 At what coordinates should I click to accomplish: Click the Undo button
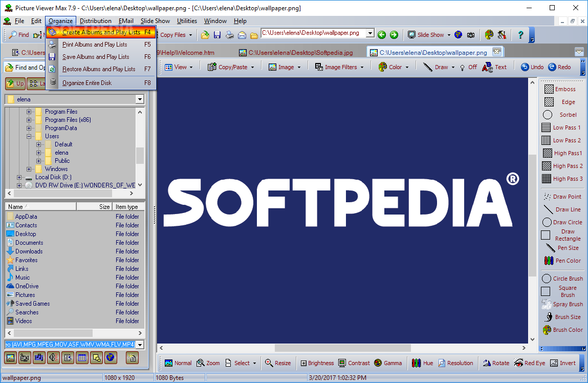[x=532, y=67]
